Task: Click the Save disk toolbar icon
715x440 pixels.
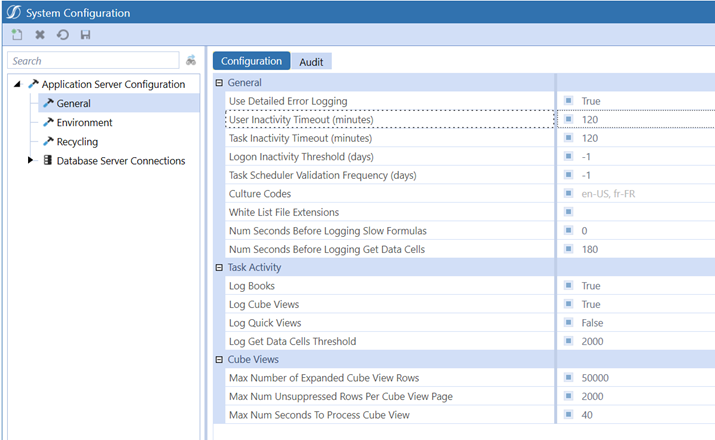Action: [85, 35]
